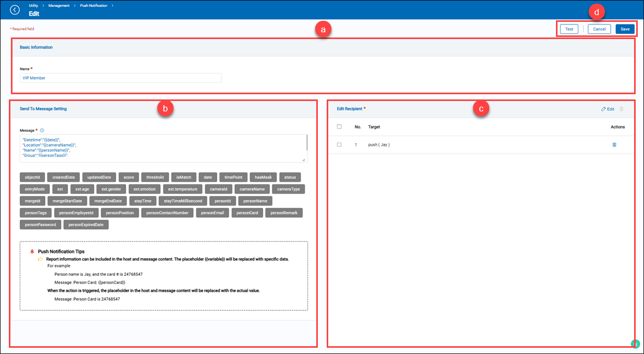Click inside the Message text area

[156, 148]
